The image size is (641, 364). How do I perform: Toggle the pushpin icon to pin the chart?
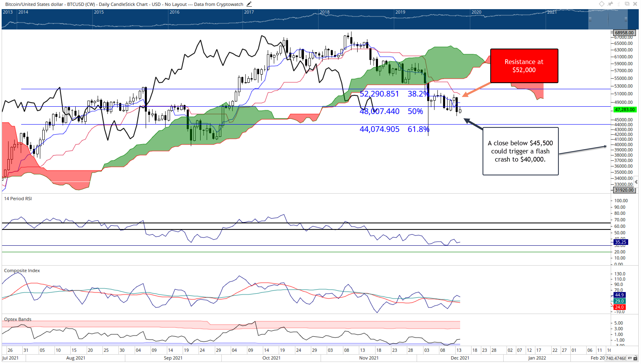coord(610,4)
